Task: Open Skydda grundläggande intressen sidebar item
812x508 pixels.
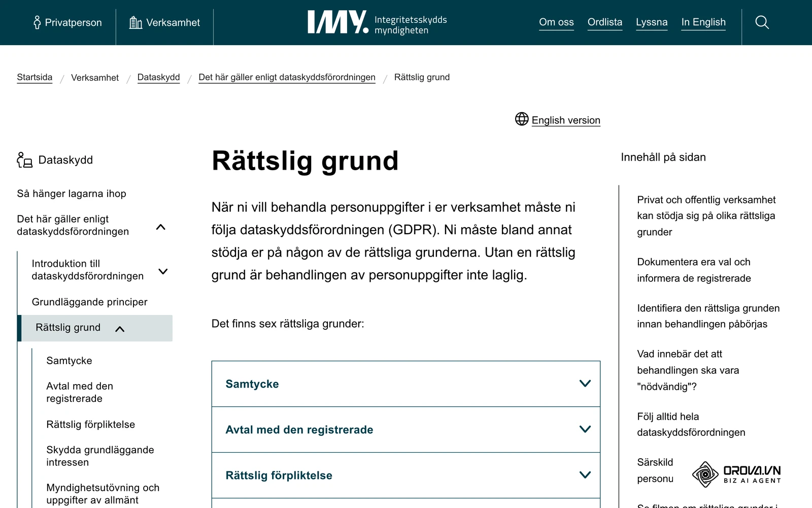Action: [x=100, y=456]
